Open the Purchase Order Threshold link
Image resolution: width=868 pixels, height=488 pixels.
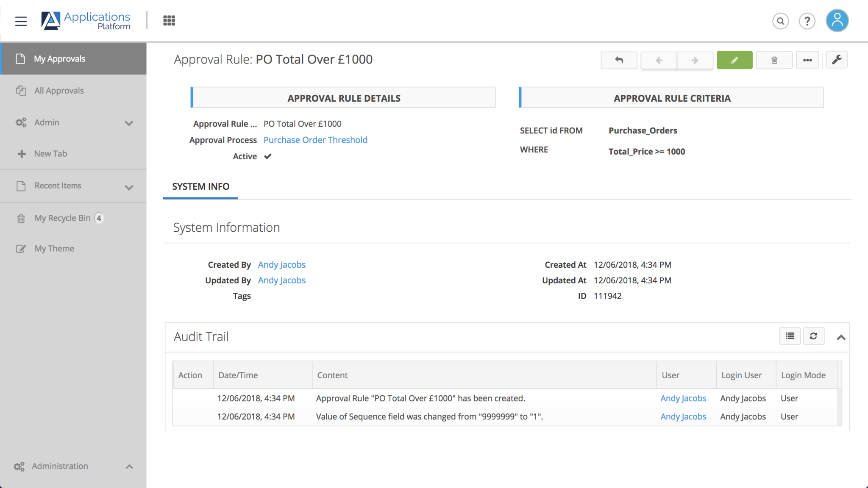pyautogui.click(x=315, y=140)
